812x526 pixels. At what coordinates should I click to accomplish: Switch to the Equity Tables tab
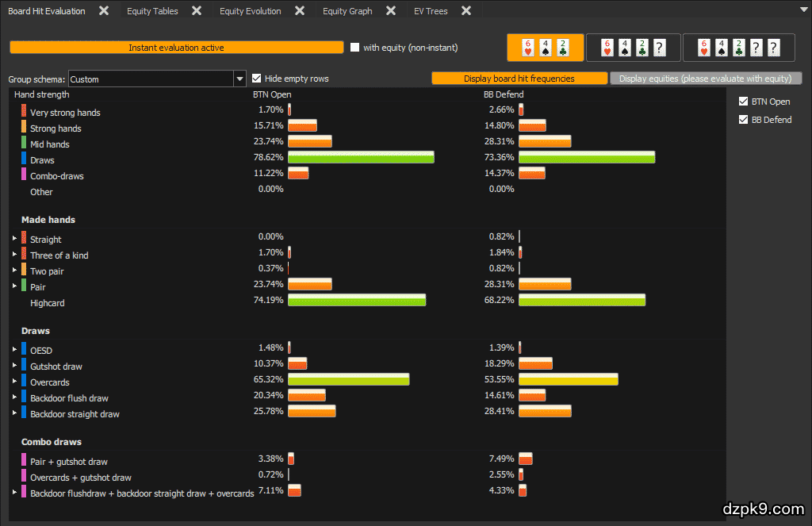152,11
